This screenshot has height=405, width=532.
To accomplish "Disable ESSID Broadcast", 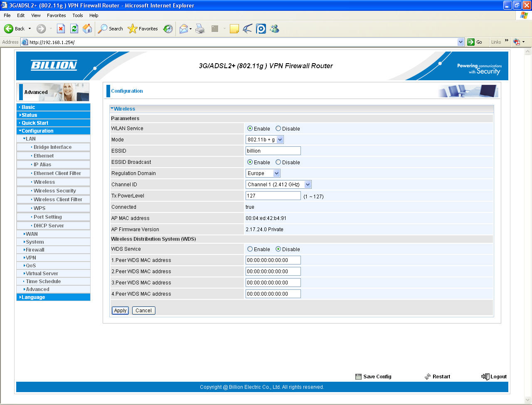I will point(278,162).
